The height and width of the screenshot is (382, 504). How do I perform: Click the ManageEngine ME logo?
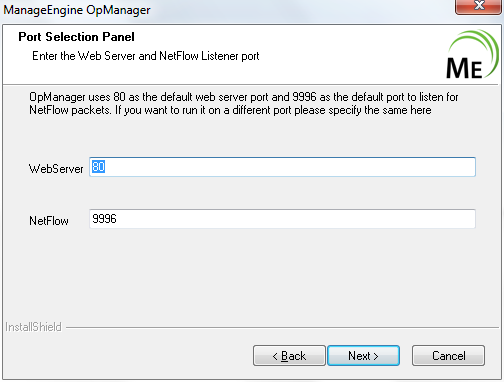471,54
